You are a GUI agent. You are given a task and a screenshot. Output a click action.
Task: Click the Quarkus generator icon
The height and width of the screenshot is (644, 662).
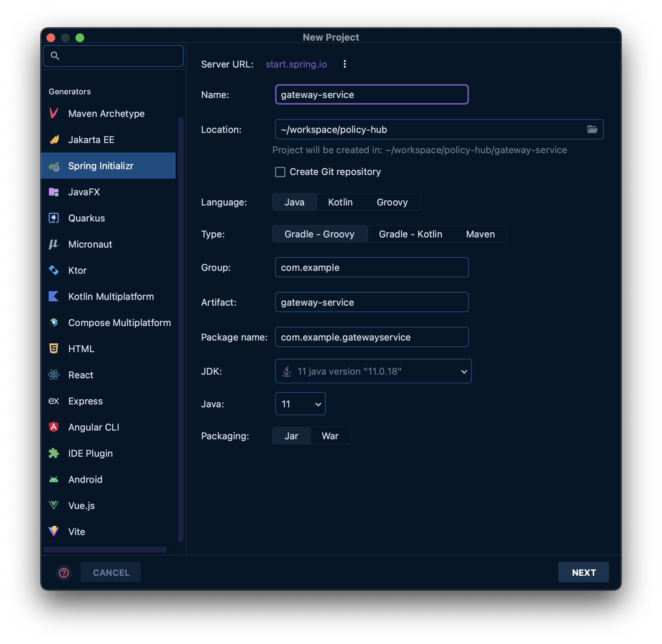pyautogui.click(x=54, y=218)
